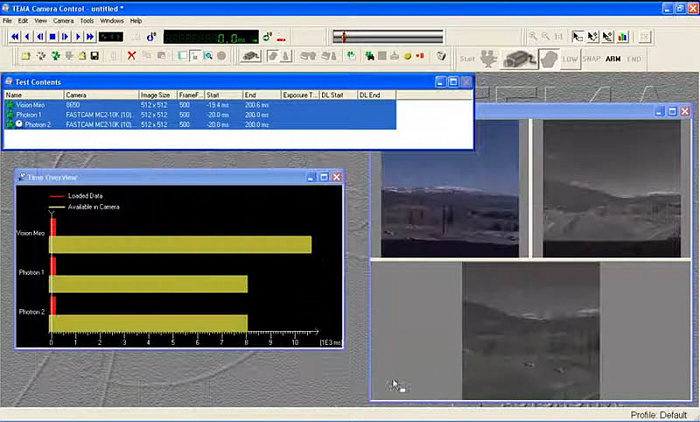The width and height of the screenshot is (700, 422).
Task: Click the magnifier view icon in second toolbar
Action: 208,56
